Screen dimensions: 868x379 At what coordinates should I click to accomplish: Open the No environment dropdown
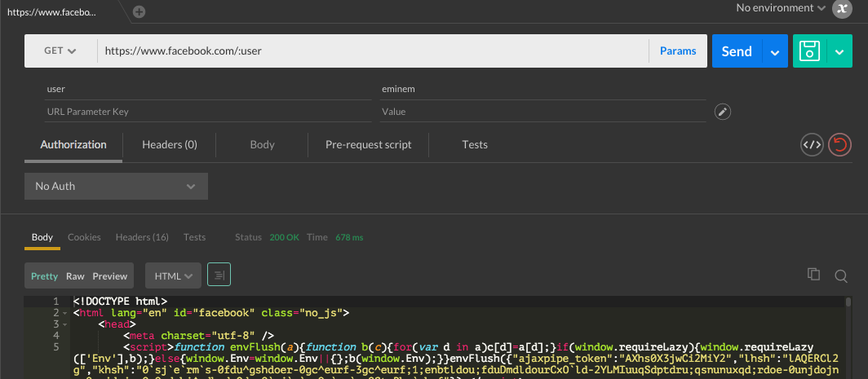click(x=781, y=8)
